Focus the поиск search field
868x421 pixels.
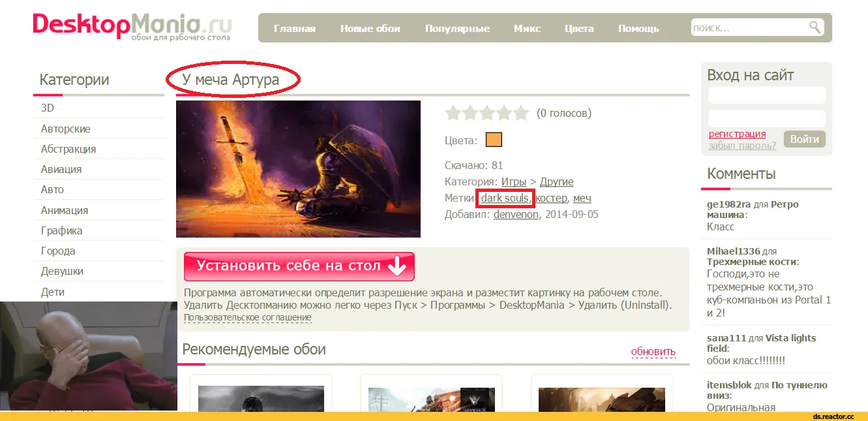point(750,27)
